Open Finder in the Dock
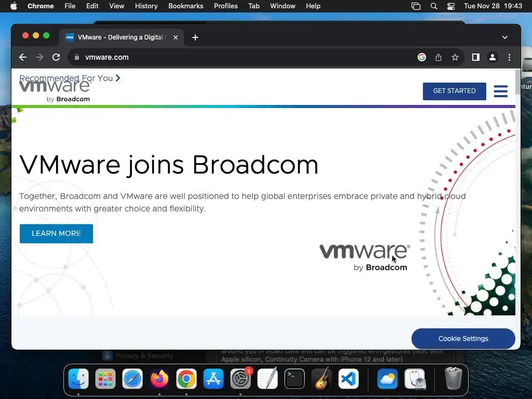The height and width of the screenshot is (399, 532). pyautogui.click(x=78, y=378)
